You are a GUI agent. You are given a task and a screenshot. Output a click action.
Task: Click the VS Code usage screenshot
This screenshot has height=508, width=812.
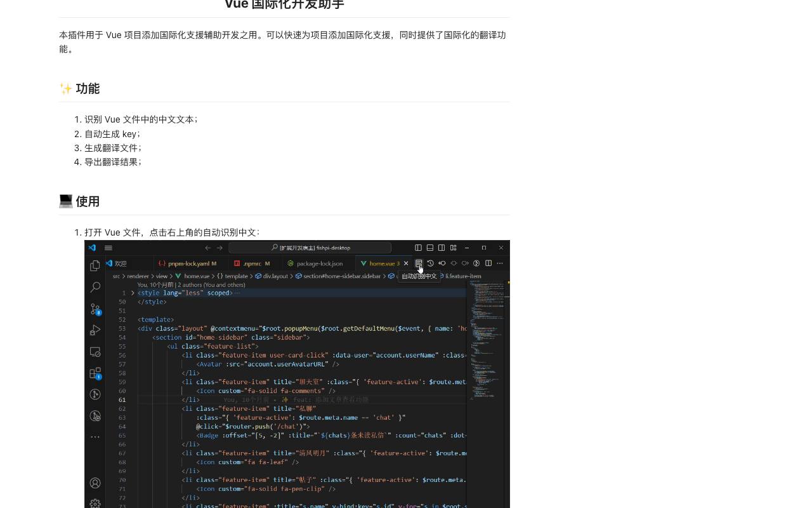point(297,374)
